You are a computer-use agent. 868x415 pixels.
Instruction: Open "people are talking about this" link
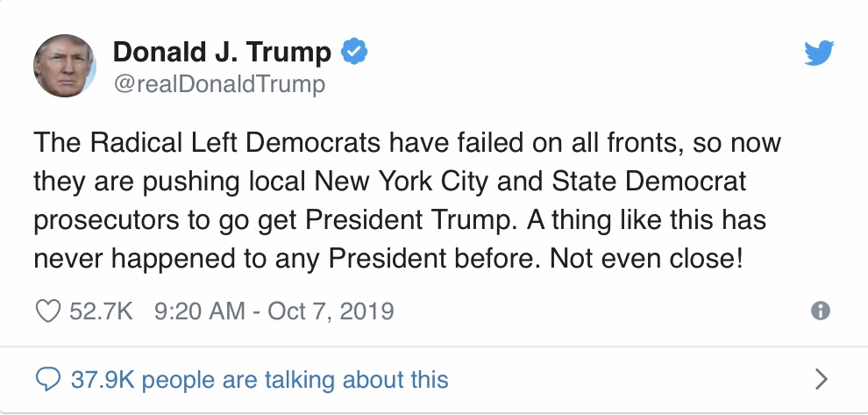coord(295,380)
